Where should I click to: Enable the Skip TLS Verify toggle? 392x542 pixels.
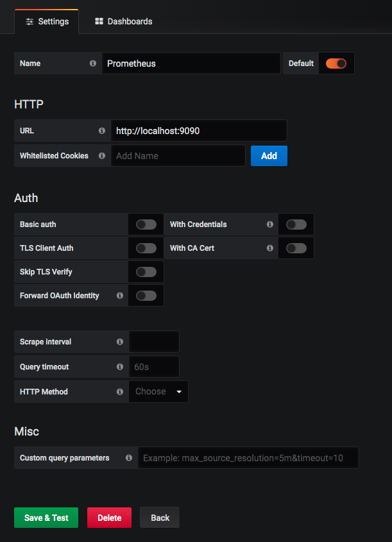click(x=146, y=272)
